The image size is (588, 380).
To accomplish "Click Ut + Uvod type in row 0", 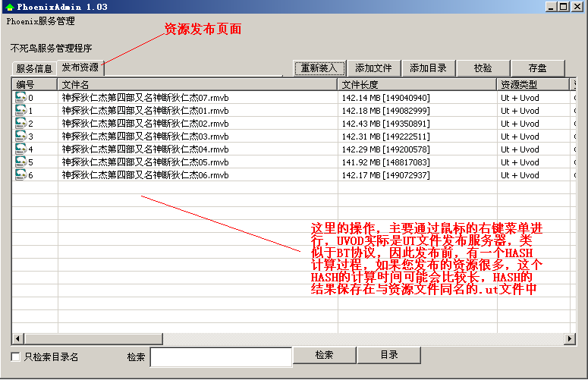I will tap(520, 98).
